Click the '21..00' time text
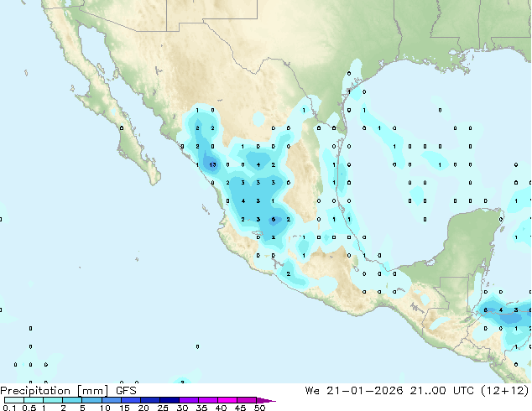This screenshot has width=532, height=411. pos(428,391)
